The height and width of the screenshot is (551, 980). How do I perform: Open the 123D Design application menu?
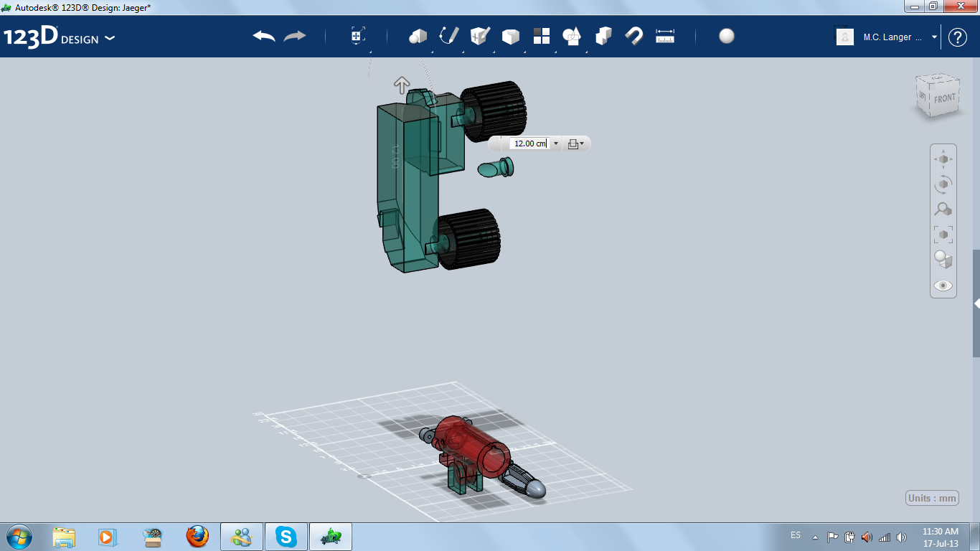point(59,37)
